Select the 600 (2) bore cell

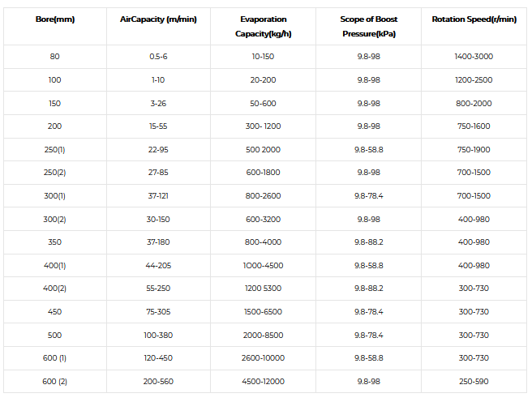tap(54, 382)
